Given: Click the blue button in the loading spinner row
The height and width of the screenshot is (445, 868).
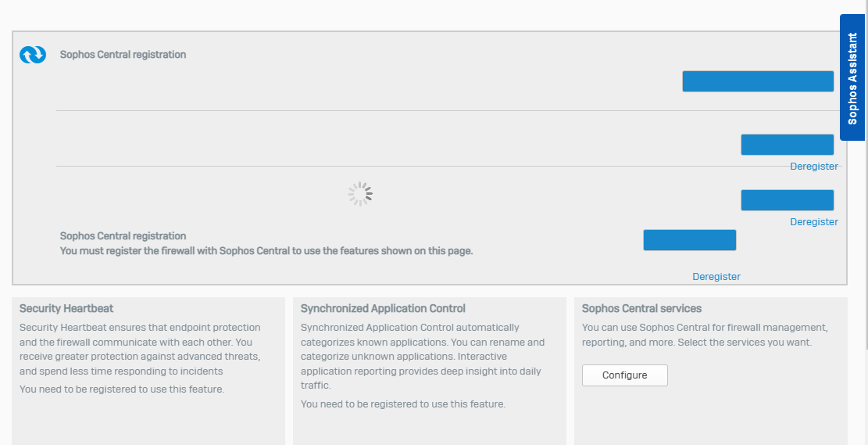Looking at the screenshot, I should pyautogui.click(x=788, y=200).
